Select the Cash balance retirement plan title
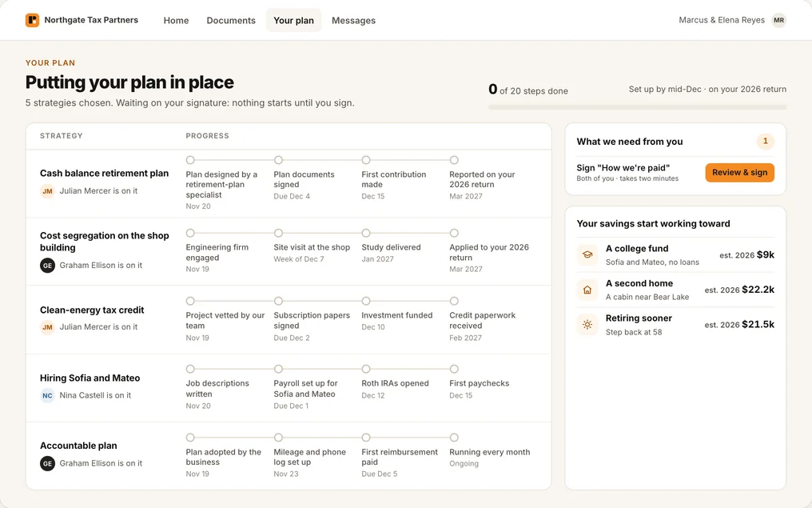This screenshot has width=812, height=508. click(104, 173)
